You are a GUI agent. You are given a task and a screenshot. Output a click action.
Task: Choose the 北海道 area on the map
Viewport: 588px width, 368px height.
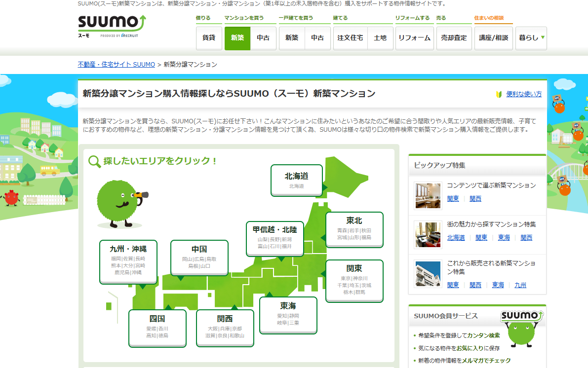coord(297,180)
